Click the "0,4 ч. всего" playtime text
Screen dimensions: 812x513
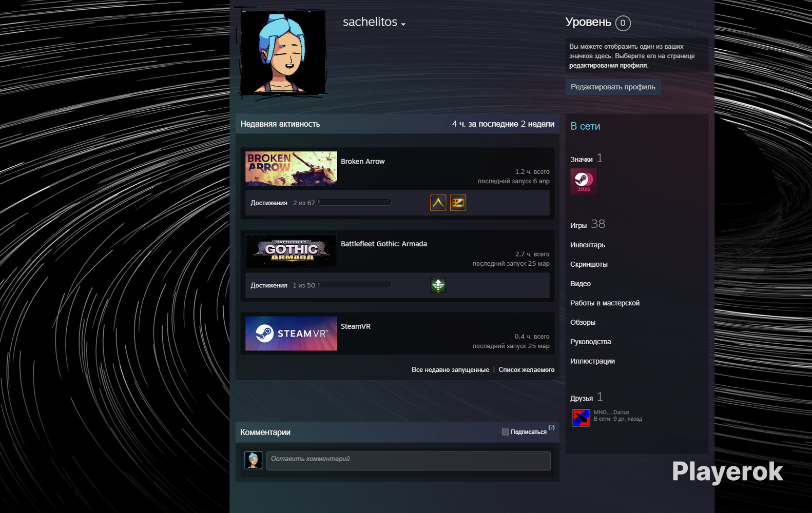[x=532, y=337]
